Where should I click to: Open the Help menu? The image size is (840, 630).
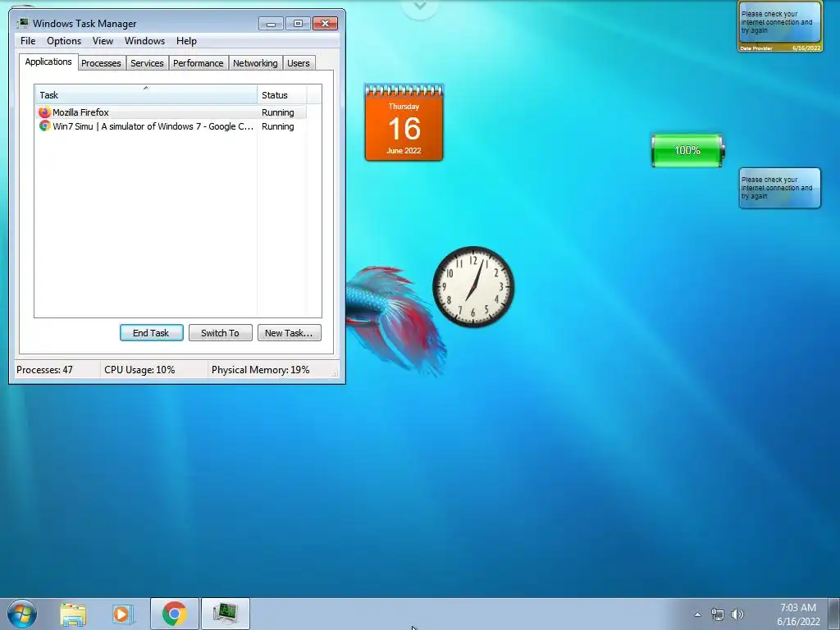(x=186, y=41)
